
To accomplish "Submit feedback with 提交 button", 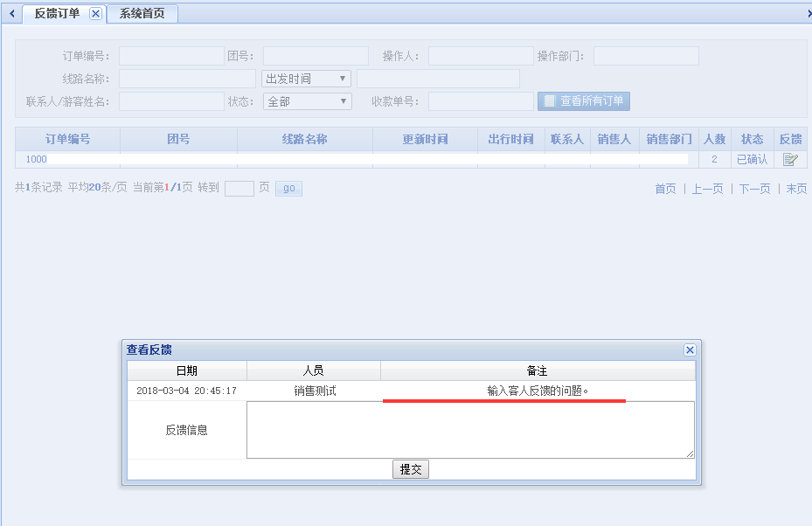I will pyautogui.click(x=411, y=469).
